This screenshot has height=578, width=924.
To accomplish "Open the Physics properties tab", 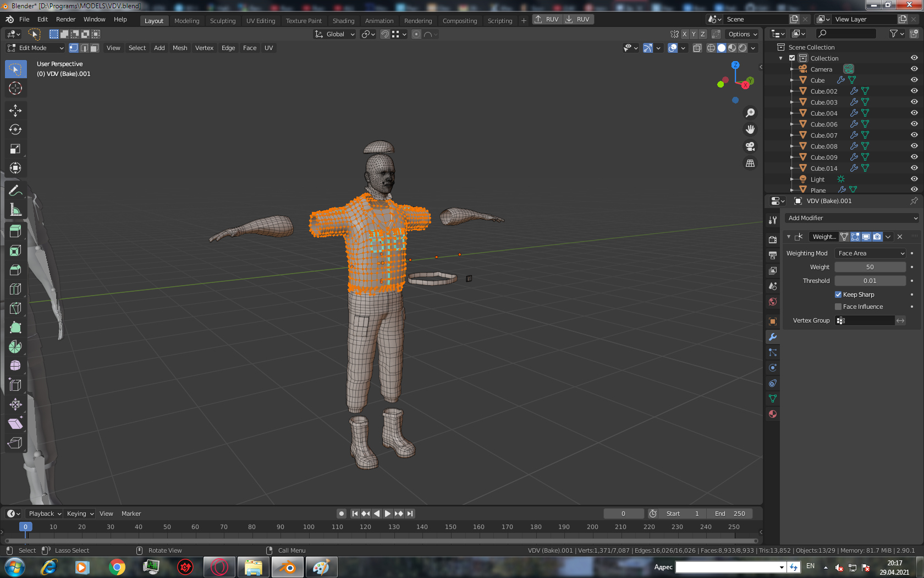I will pos(773,368).
